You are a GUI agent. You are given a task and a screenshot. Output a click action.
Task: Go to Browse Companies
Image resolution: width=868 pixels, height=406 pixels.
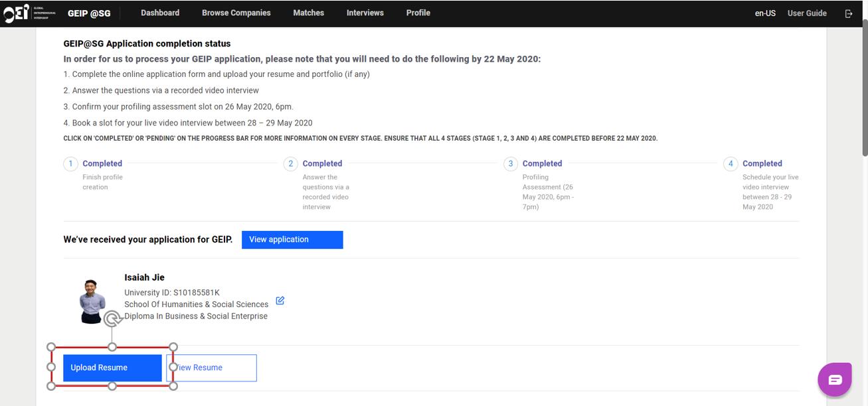236,13
